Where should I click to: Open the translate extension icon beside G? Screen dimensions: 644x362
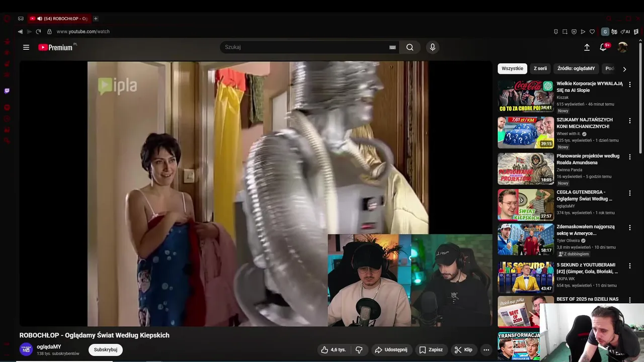(615, 32)
